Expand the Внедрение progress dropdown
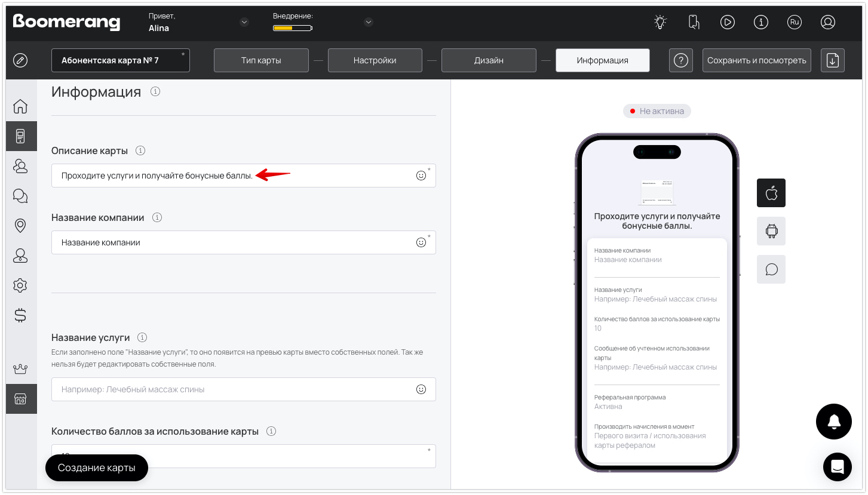868x495 pixels. pyautogui.click(x=369, y=22)
